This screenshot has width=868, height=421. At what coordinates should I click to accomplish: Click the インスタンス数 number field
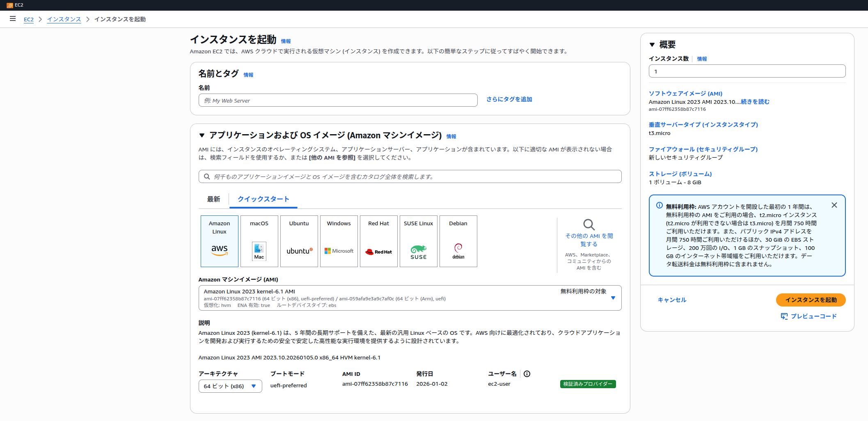[747, 71]
